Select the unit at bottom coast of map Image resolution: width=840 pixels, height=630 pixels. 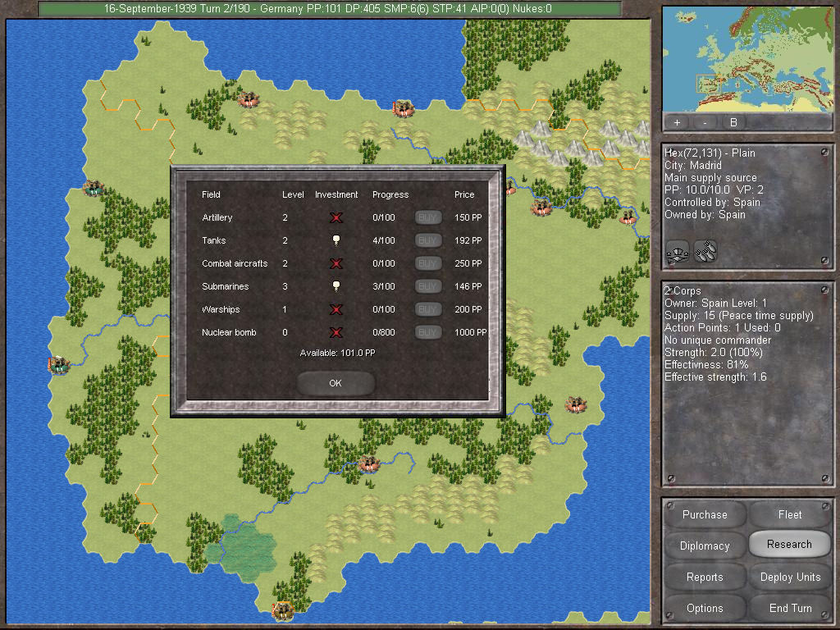283,610
